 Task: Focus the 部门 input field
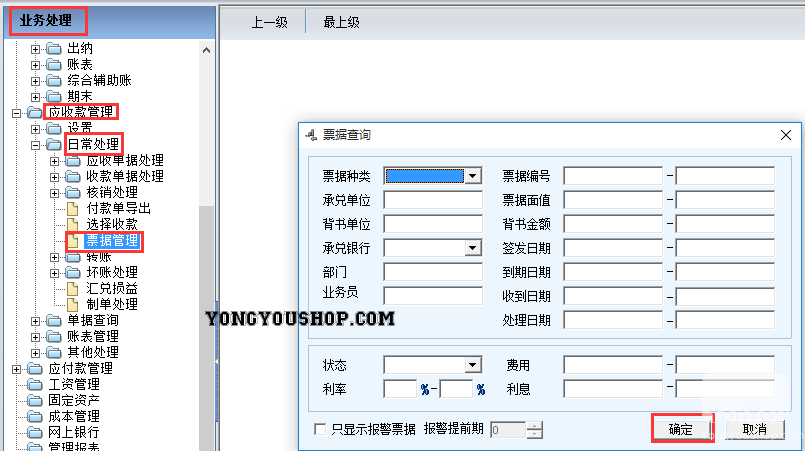[x=433, y=272]
